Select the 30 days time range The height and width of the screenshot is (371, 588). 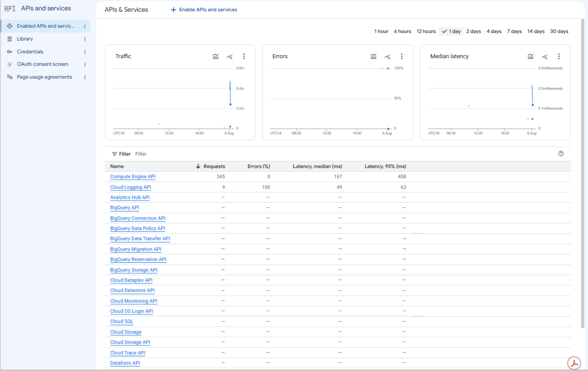pos(559,31)
